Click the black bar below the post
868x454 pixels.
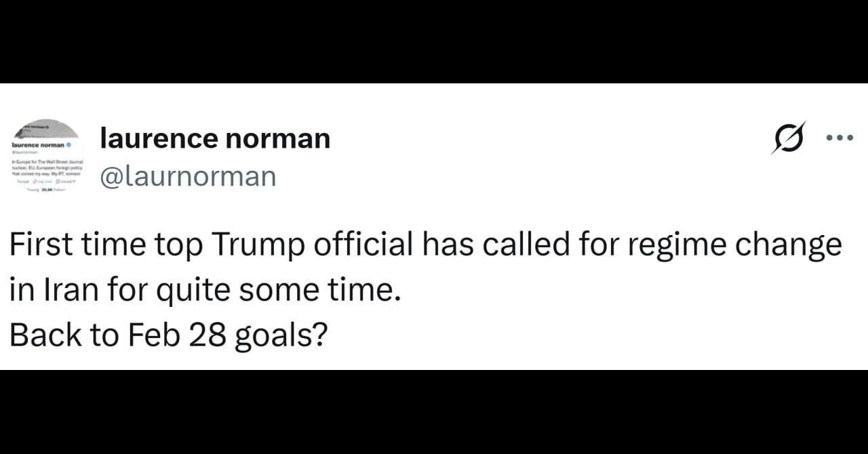pyautogui.click(x=434, y=412)
